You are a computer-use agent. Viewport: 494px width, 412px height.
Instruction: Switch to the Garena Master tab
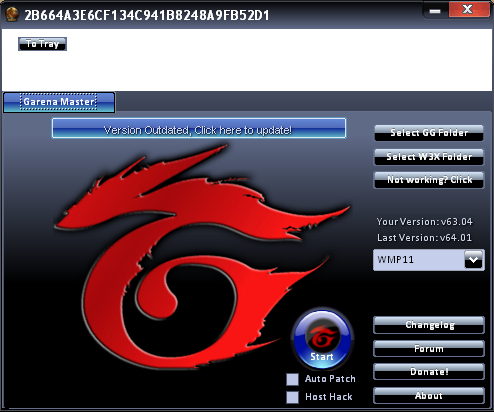tap(59, 102)
